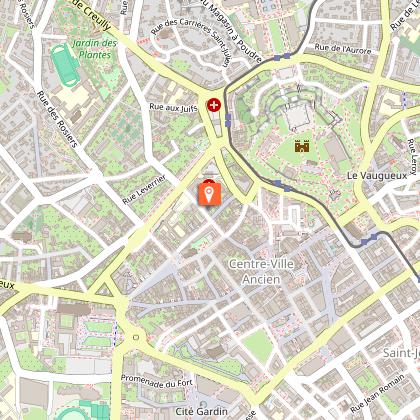This screenshot has width=420, height=420.
Task: Click the green square park below Centre-Ville Ancien
Action: click(x=257, y=346)
